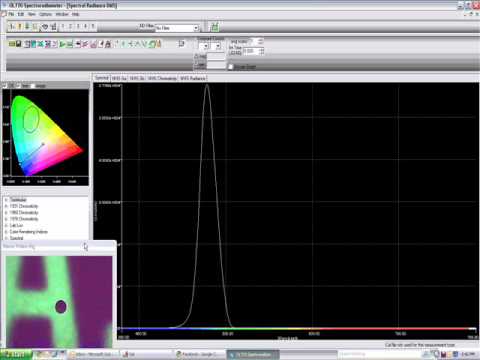Screen dimensions: 480x360
Task: Click the isolated icon right of lower toolbar
Action: [x=181, y=43]
